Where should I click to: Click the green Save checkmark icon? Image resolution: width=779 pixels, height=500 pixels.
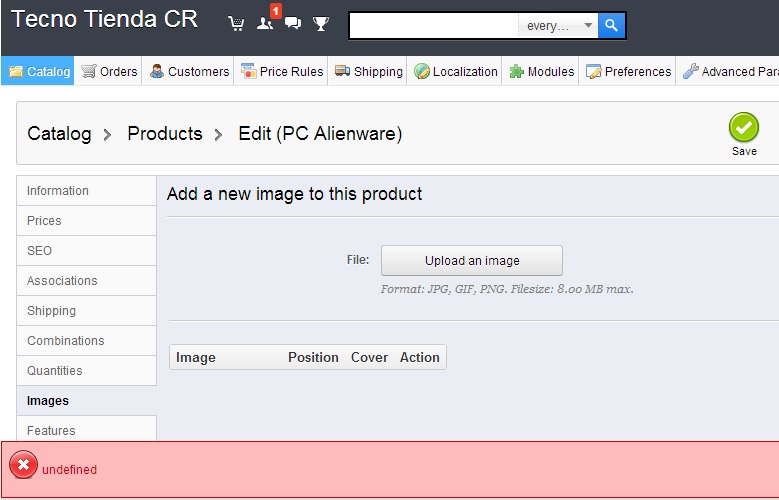click(x=744, y=128)
